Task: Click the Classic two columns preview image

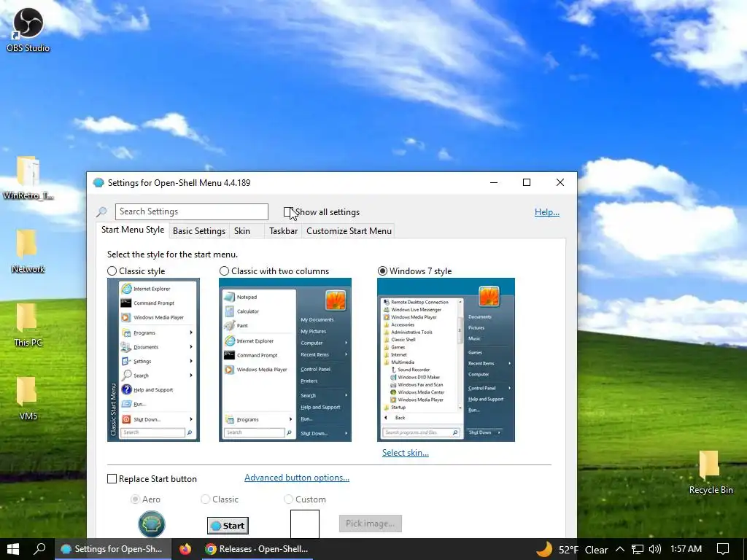Action: (x=285, y=359)
